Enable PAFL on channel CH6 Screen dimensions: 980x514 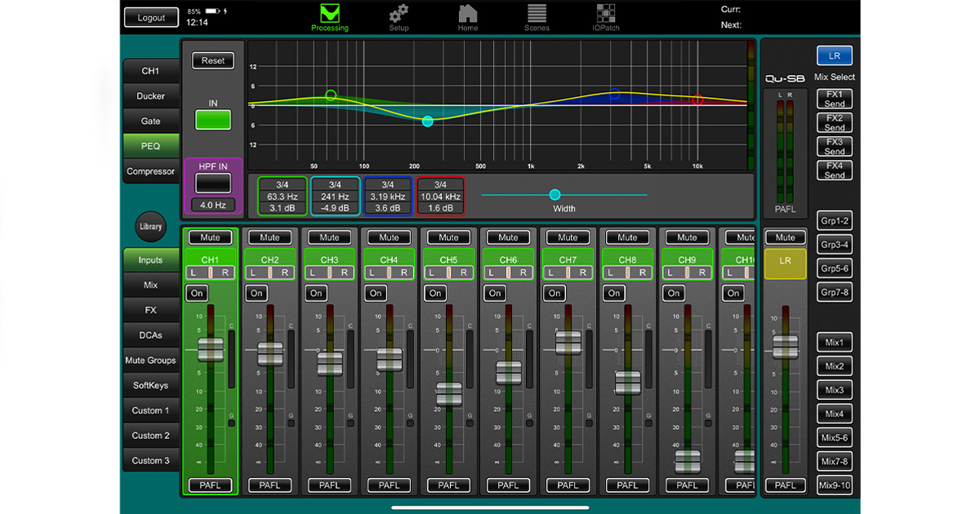(x=508, y=485)
